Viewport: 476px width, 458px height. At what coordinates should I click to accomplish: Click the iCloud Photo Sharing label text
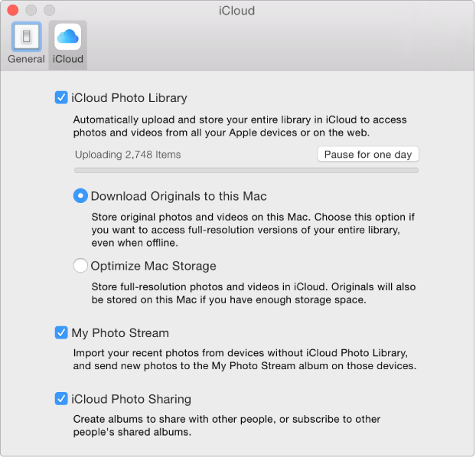pyautogui.click(x=131, y=399)
